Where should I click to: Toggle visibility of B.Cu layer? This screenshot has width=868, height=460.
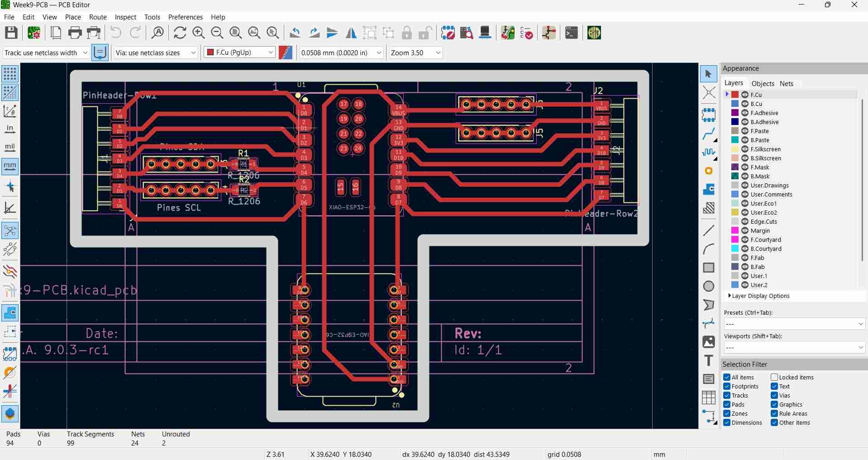[745, 104]
